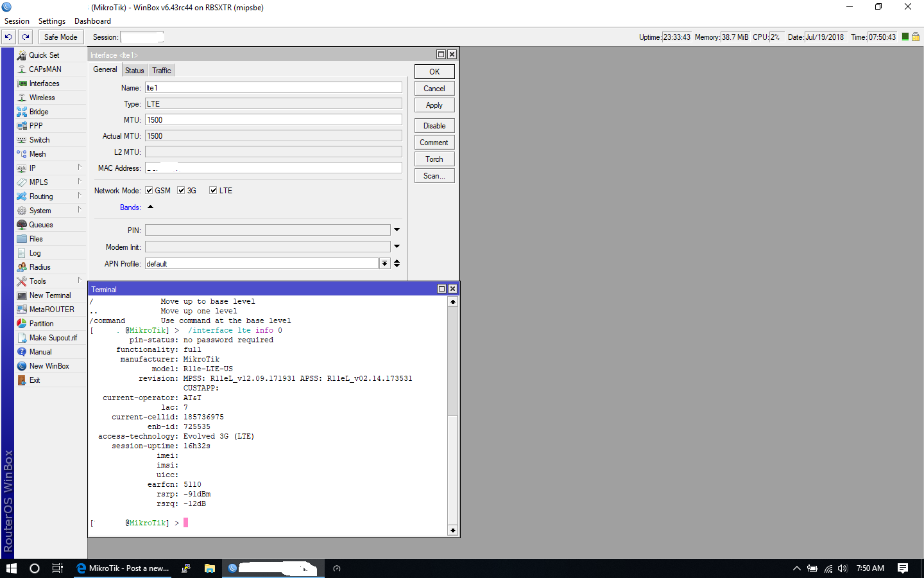Viewport: 924px width, 578px height.
Task: Open Windows Action Center notifications
Action: coord(903,568)
